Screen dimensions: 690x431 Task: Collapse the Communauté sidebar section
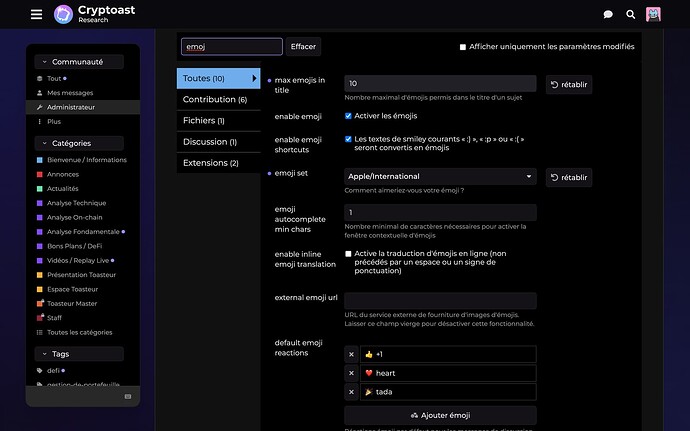(79, 62)
